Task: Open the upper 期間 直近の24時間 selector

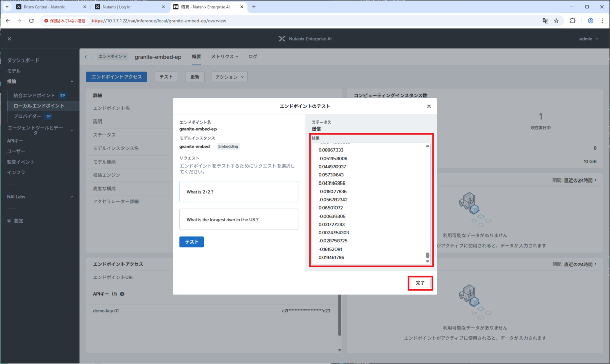Action: coord(574,180)
